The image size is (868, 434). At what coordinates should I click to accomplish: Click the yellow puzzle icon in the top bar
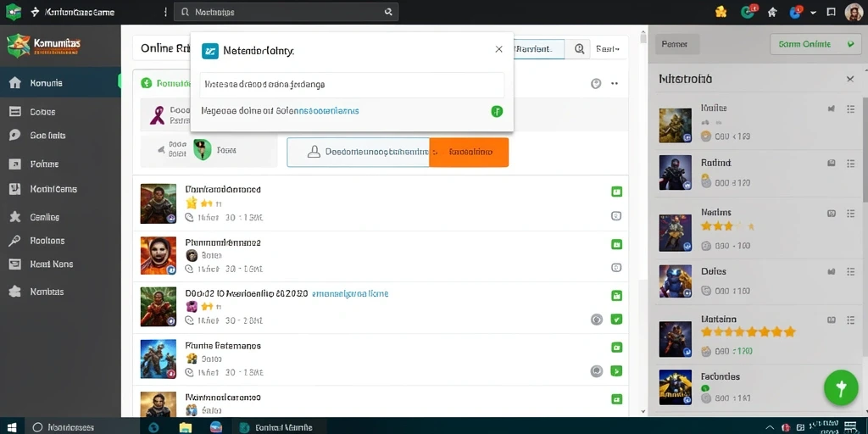[x=721, y=12]
